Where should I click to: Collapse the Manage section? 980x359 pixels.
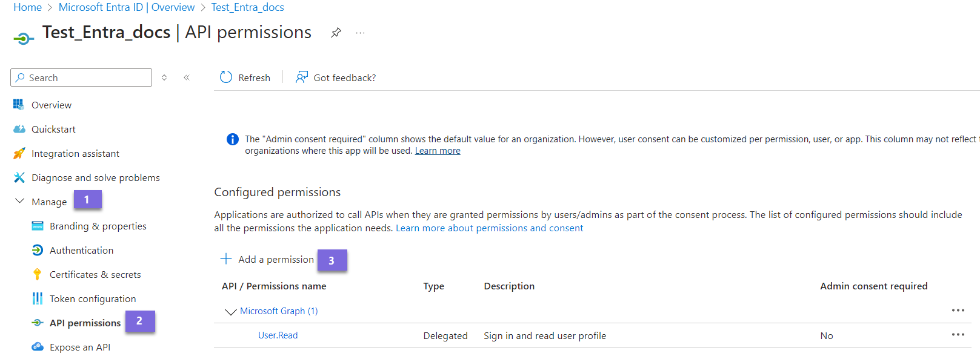pos(19,200)
